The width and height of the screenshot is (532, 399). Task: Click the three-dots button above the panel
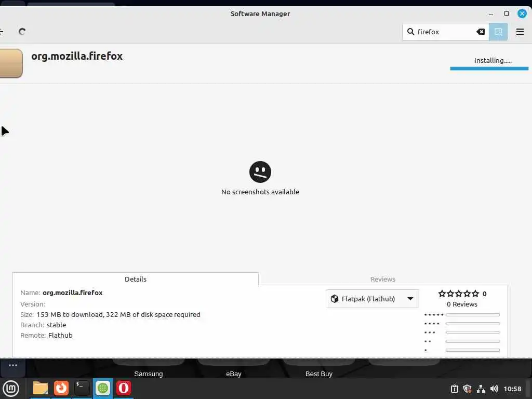(13, 366)
